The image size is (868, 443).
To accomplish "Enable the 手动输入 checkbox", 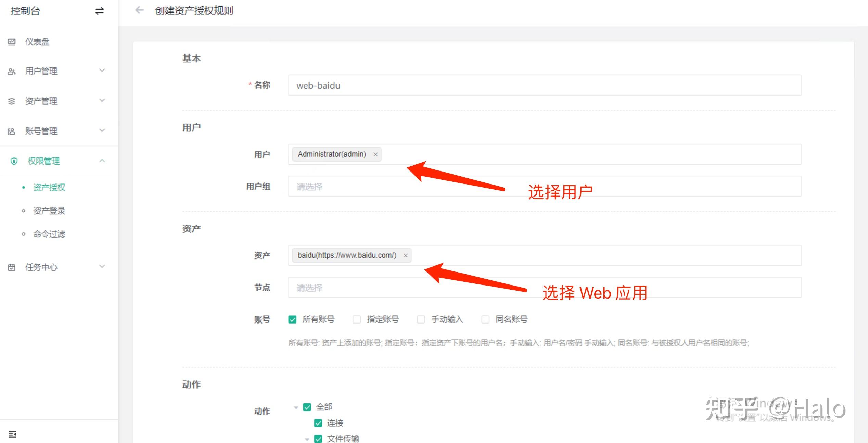I will tap(421, 319).
